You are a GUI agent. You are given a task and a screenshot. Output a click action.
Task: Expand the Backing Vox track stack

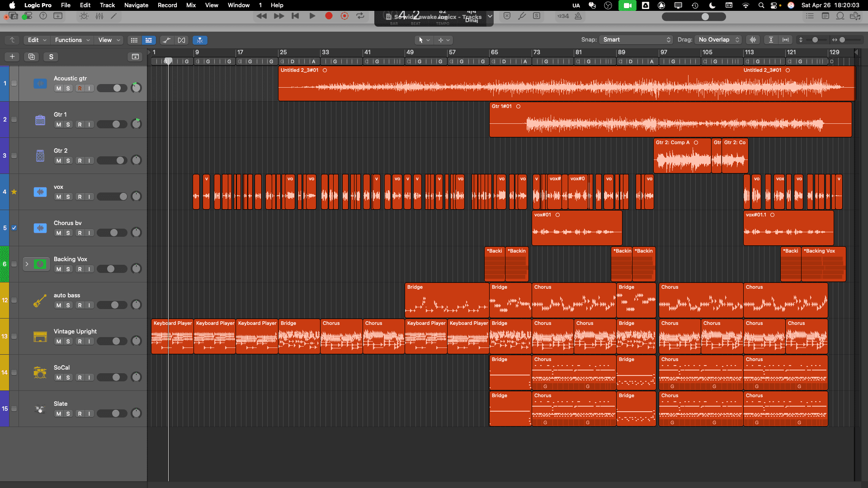pyautogui.click(x=27, y=264)
